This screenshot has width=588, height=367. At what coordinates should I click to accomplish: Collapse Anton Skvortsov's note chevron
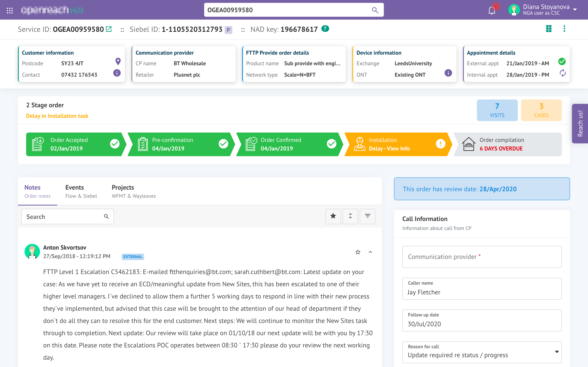[370, 252]
